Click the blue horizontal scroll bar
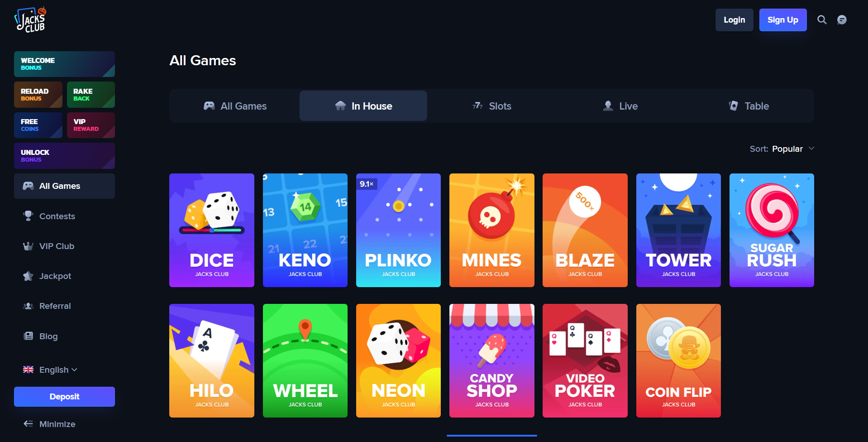This screenshot has height=442, width=868. click(x=491, y=436)
